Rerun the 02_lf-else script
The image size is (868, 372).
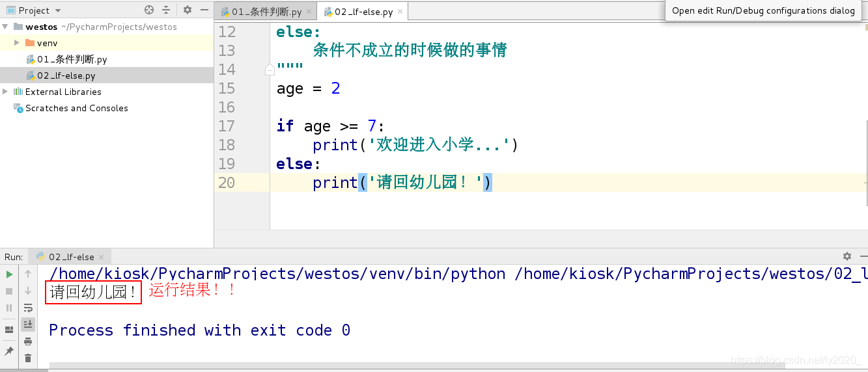coord(9,274)
